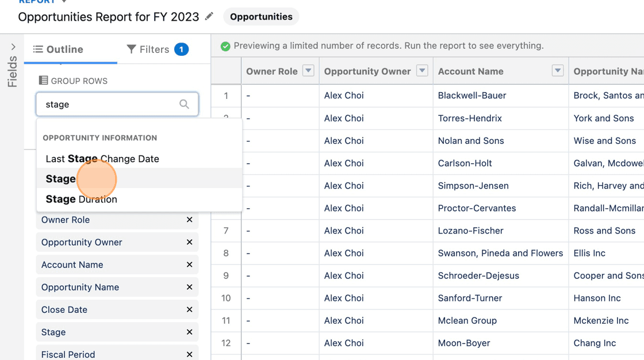Remove Opportunity Owner column with its X
Image resolution: width=644 pixels, height=360 pixels.
[189, 242]
